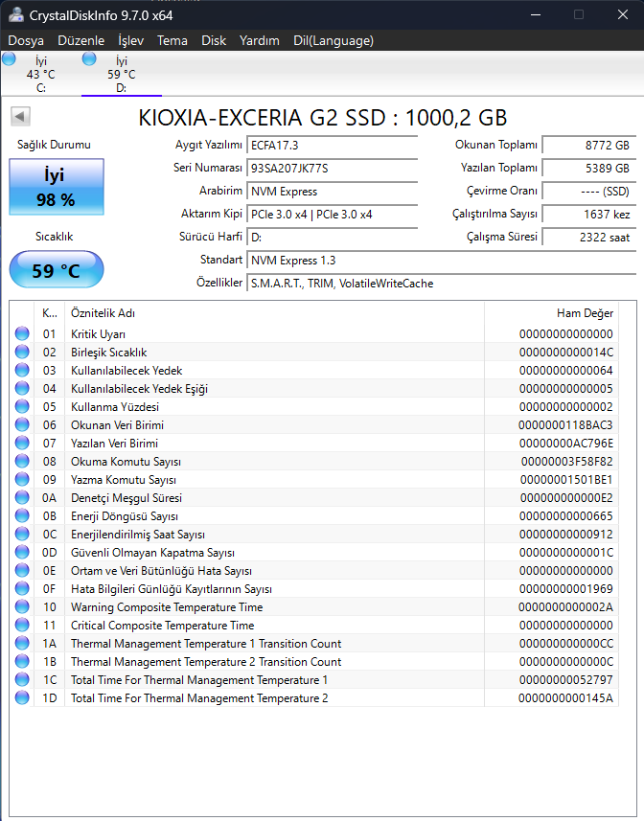The image size is (644, 821).
Task: Click the Çalıştırılma Sayısı value 1637 kez
Action: click(589, 215)
